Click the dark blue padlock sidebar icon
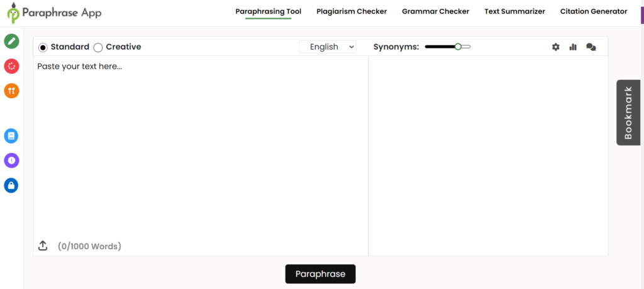Image resolution: width=644 pixels, height=289 pixels. click(x=11, y=185)
